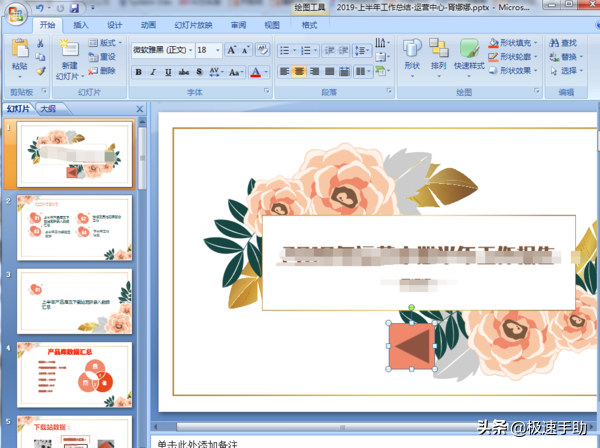Switch to the 审阅 ribbon tab
The height and width of the screenshot is (448, 600).
[238, 25]
